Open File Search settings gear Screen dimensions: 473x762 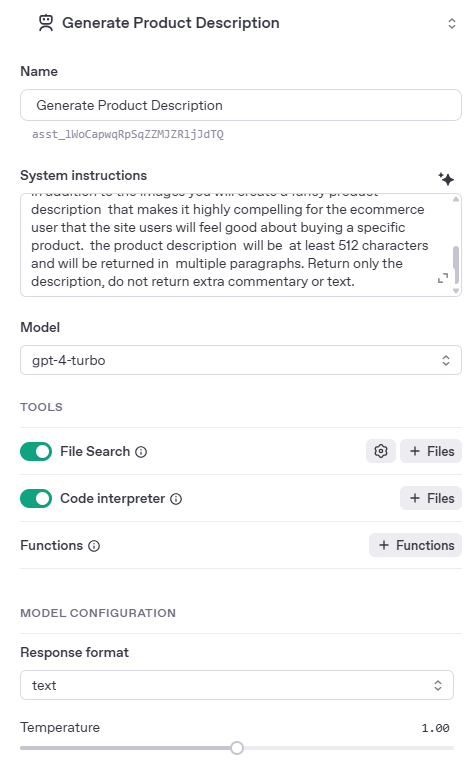point(381,451)
